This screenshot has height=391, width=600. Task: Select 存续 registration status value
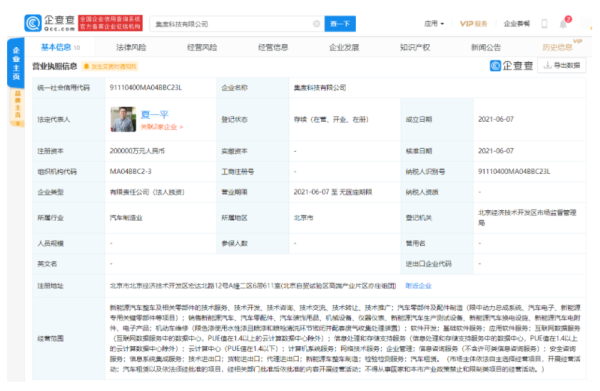(x=331, y=119)
